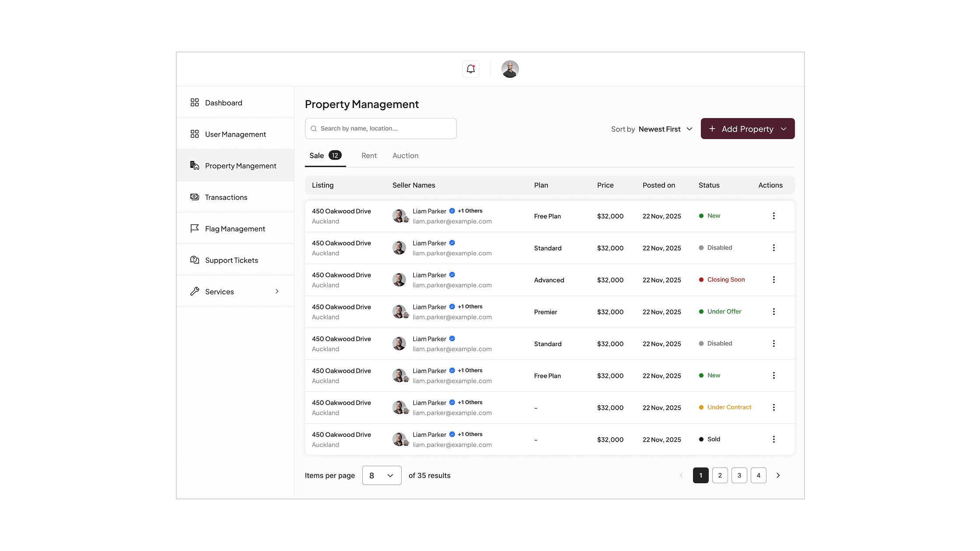Image resolution: width=980 pixels, height=551 pixels.
Task: Click the Services wrench icon
Action: coord(195,291)
